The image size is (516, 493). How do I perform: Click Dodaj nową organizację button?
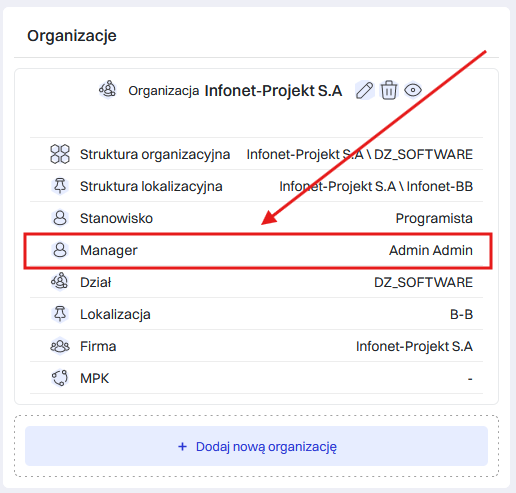(x=256, y=446)
